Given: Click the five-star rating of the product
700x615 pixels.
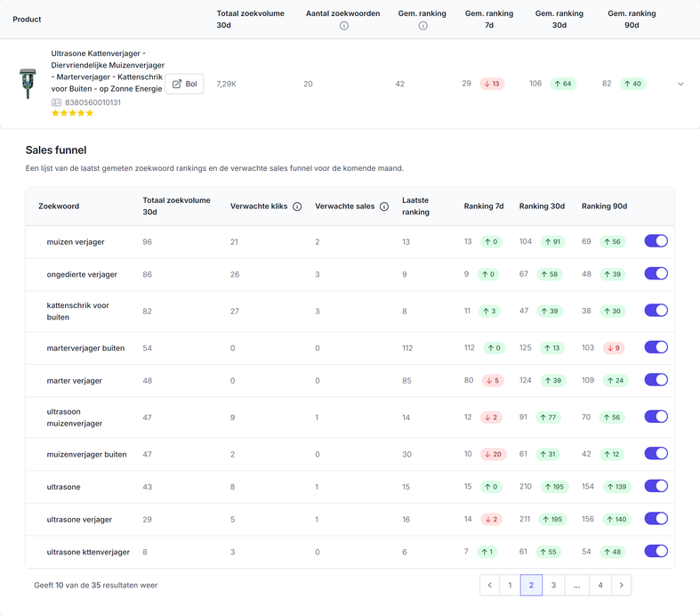Looking at the screenshot, I should tap(72, 113).
